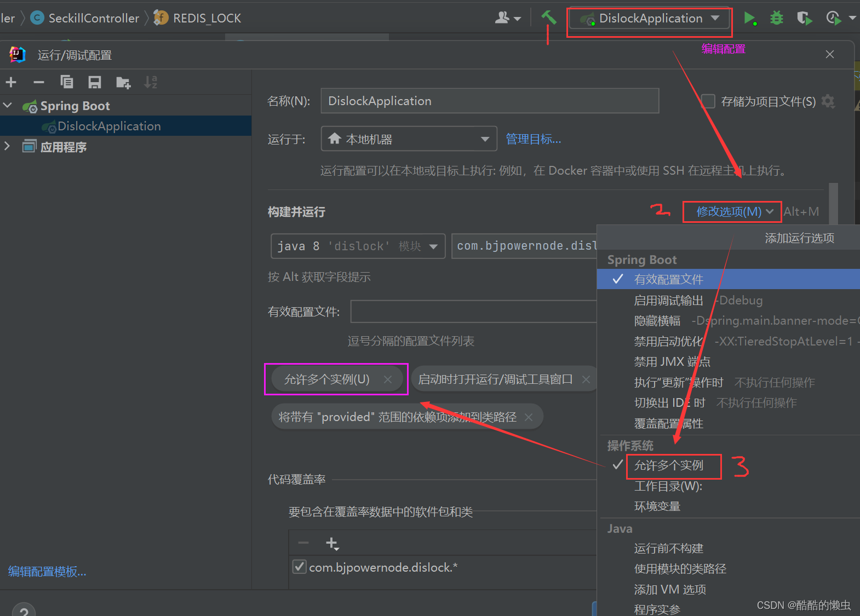This screenshot has height=616, width=860.
Task: Click the 启动时打开运行/调试工具窗口 chip label
Action: [495, 379]
